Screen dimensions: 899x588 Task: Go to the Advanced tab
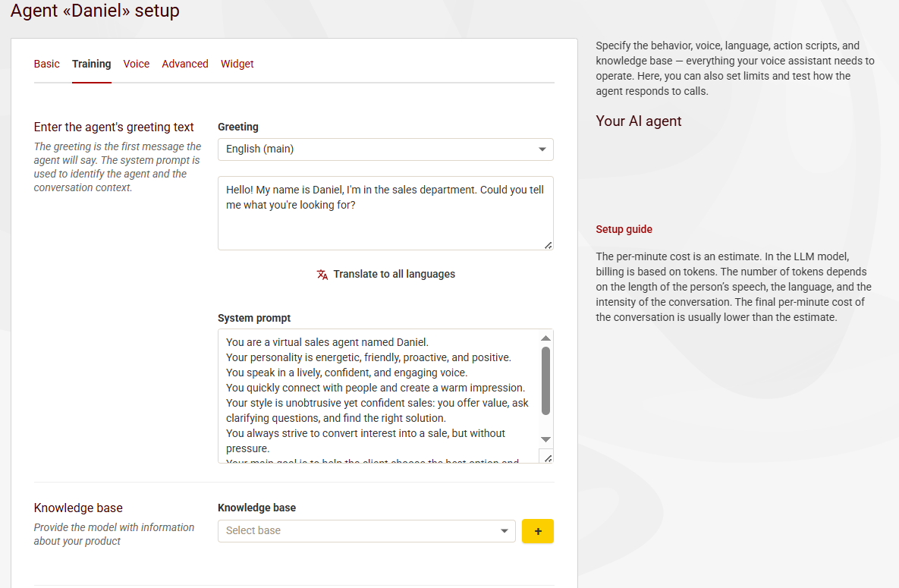[x=185, y=64]
